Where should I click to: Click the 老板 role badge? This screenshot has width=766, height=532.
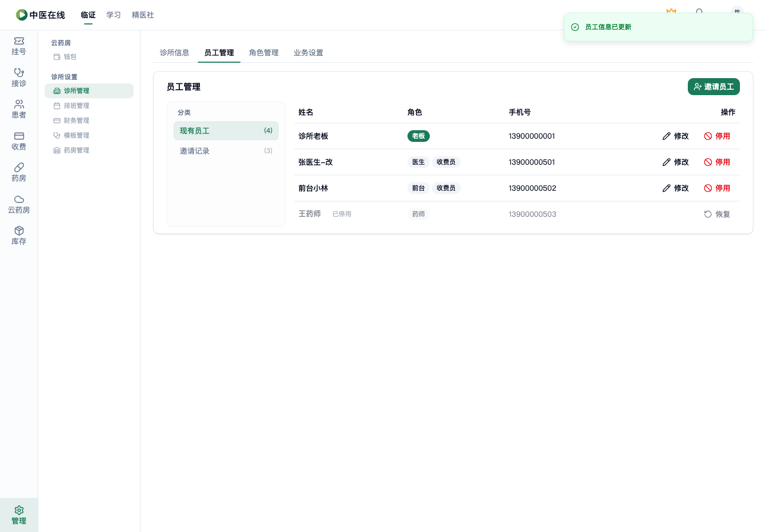pyautogui.click(x=419, y=136)
